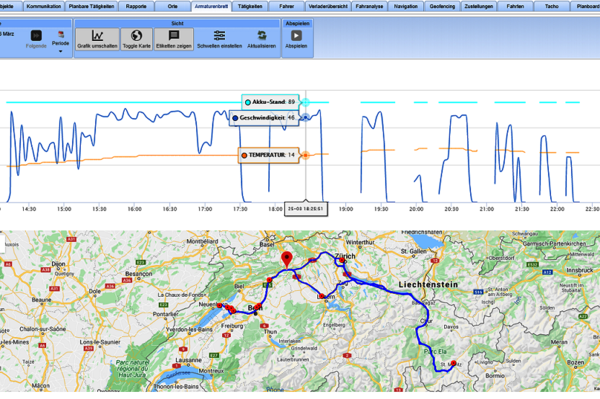Viewport: 600px width, 399px height.
Task: Click Liechtenstein label on the map
Action: [428, 284]
